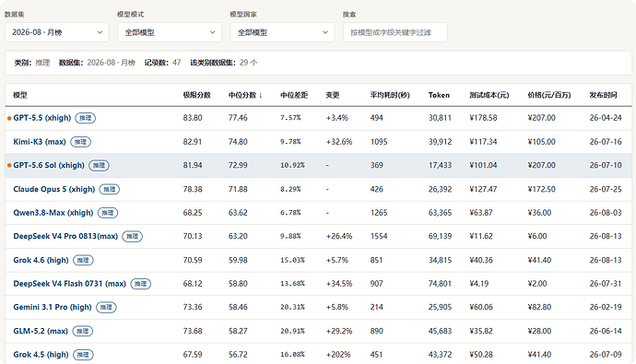Click the ¥11.62 测试成本 value for DeepSeek V4 Pro
Viewport: 636px width, 364px height.
[481, 236]
